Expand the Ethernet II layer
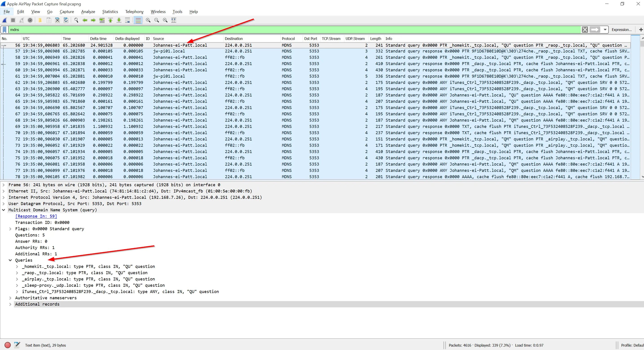 point(4,191)
